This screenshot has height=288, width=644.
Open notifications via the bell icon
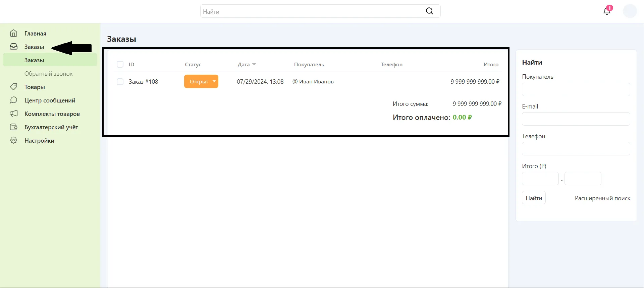point(607,11)
